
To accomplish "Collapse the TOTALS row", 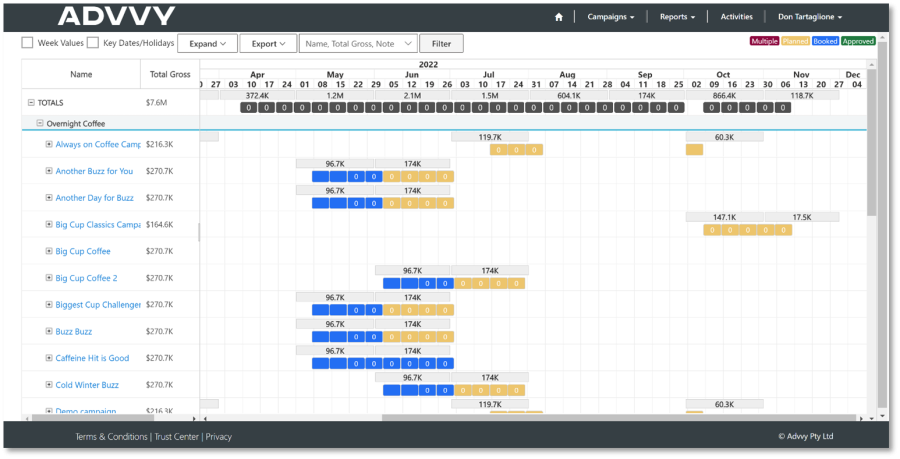I will [x=31, y=103].
